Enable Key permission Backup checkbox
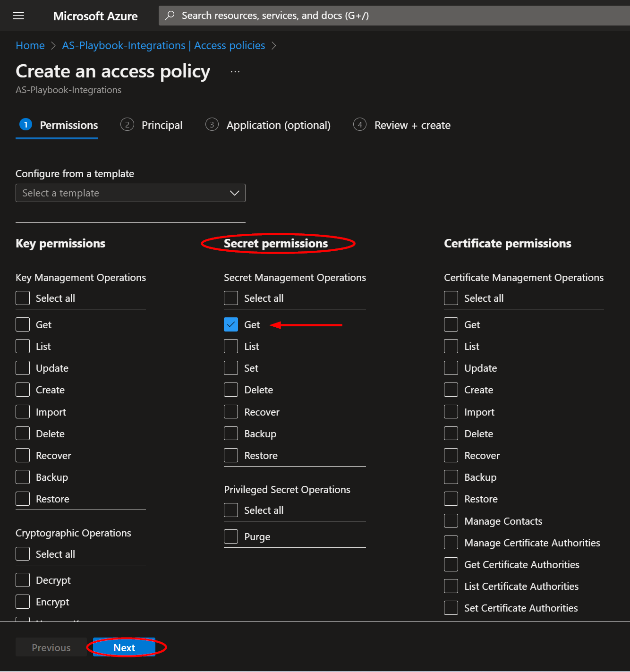 (23, 477)
